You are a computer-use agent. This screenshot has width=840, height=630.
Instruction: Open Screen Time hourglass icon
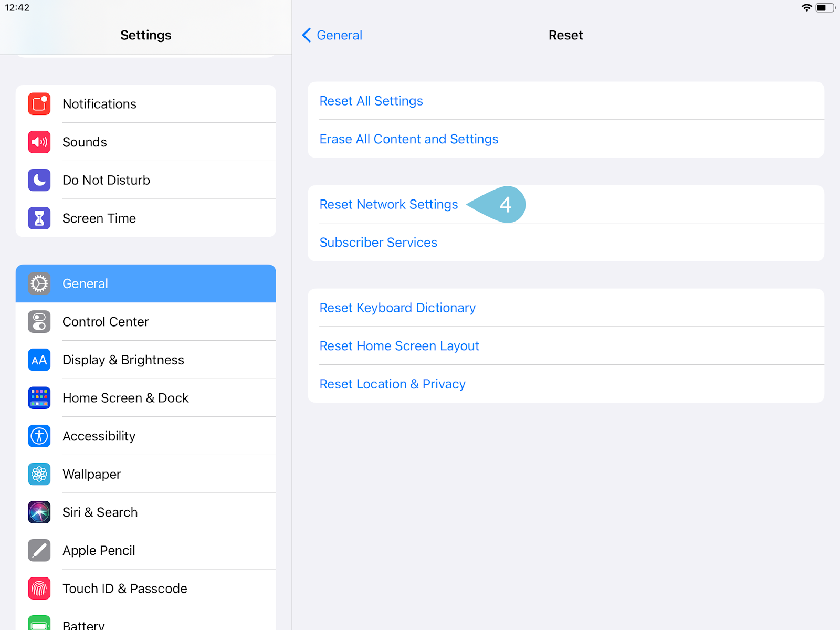coord(39,218)
